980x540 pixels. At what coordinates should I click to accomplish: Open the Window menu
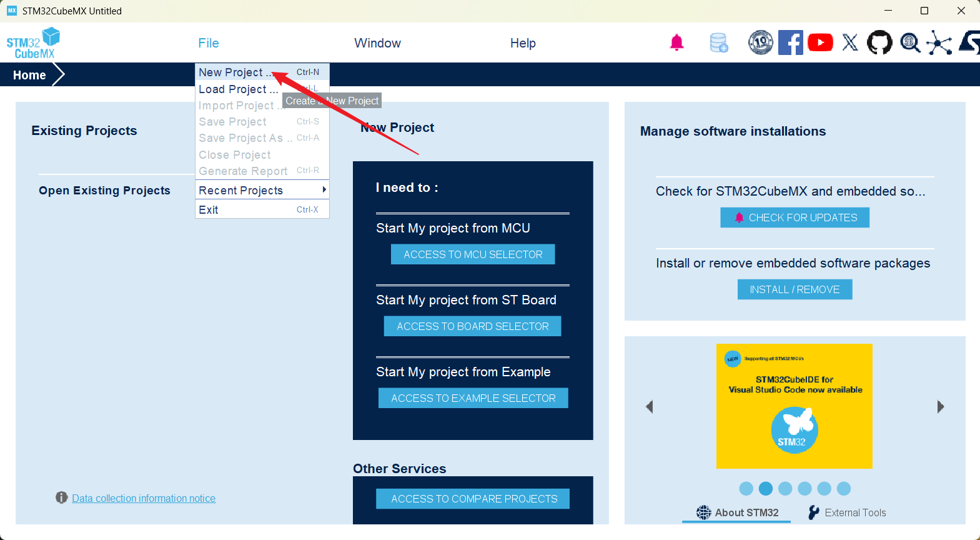tap(378, 43)
